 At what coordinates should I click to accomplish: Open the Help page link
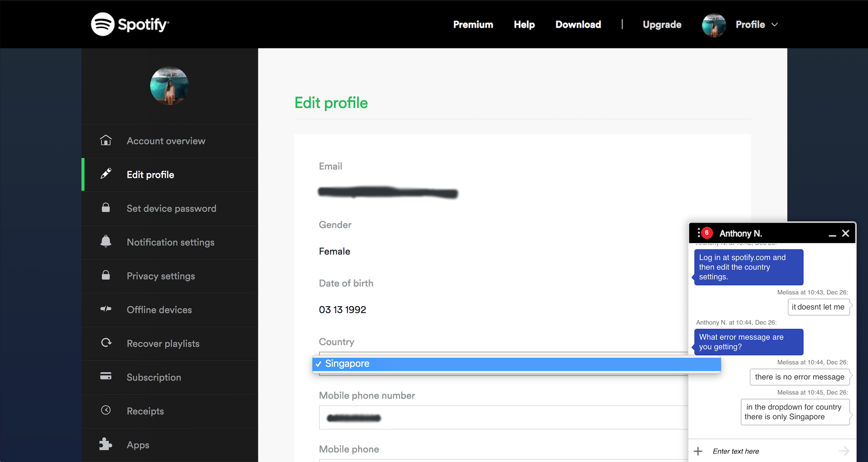pyautogui.click(x=524, y=24)
